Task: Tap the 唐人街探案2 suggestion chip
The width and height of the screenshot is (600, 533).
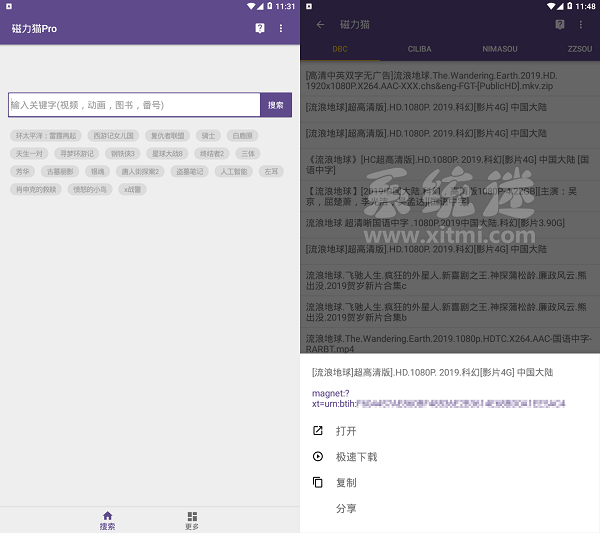Action: 140,172
